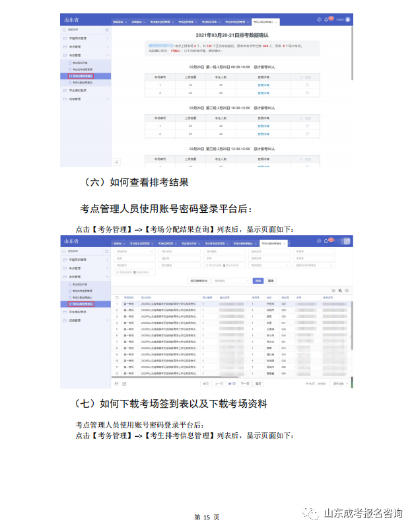Click 保存搜索条件 button

pyautogui.click(x=199, y=281)
